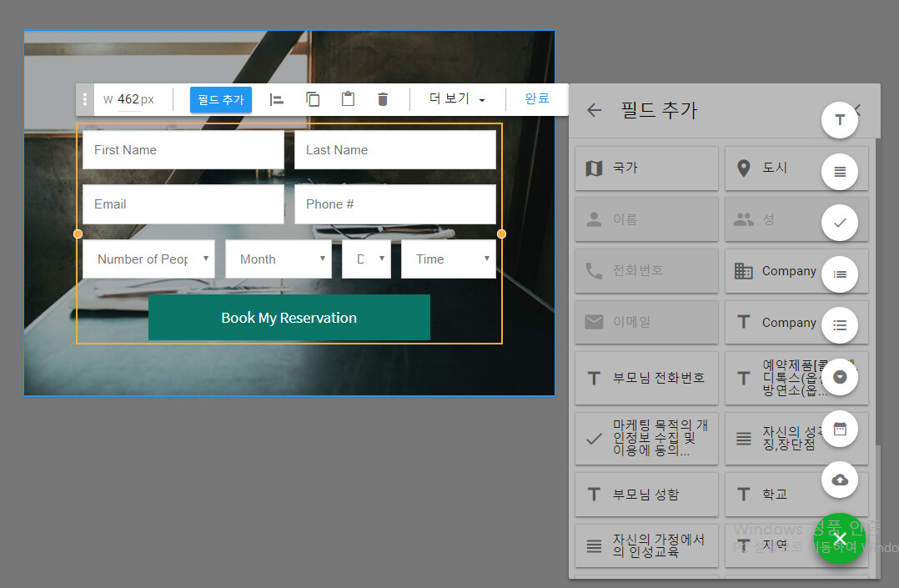Image resolution: width=899 pixels, height=588 pixels.
Task: Add the 부모님 성함 field
Action: tap(646, 494)
